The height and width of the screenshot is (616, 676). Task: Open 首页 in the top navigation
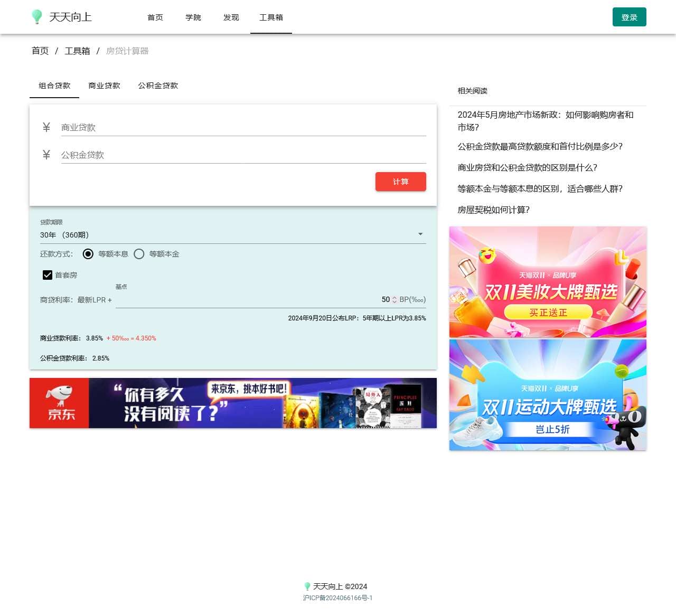(x=155, y=17)
